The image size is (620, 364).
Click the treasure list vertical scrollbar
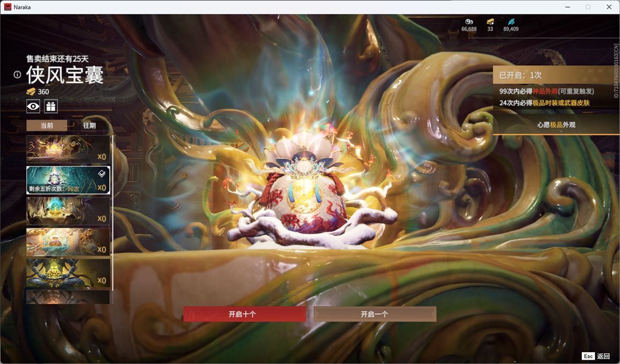coord(113,213)
